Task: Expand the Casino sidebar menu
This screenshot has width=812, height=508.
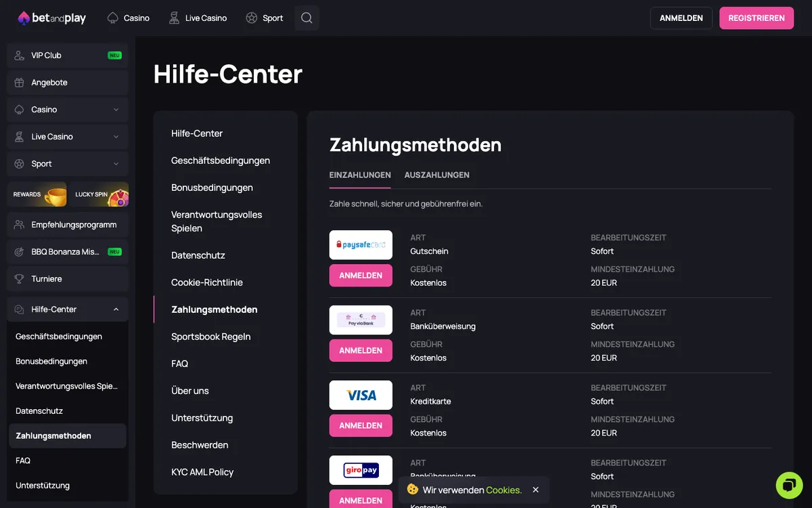Action: [116, 110]
